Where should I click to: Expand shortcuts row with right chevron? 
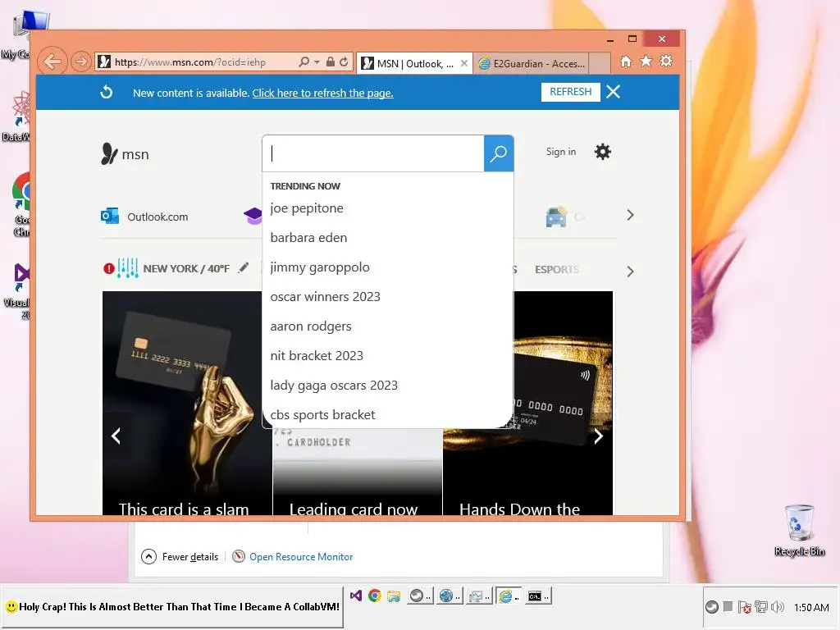tap(630, 216)
